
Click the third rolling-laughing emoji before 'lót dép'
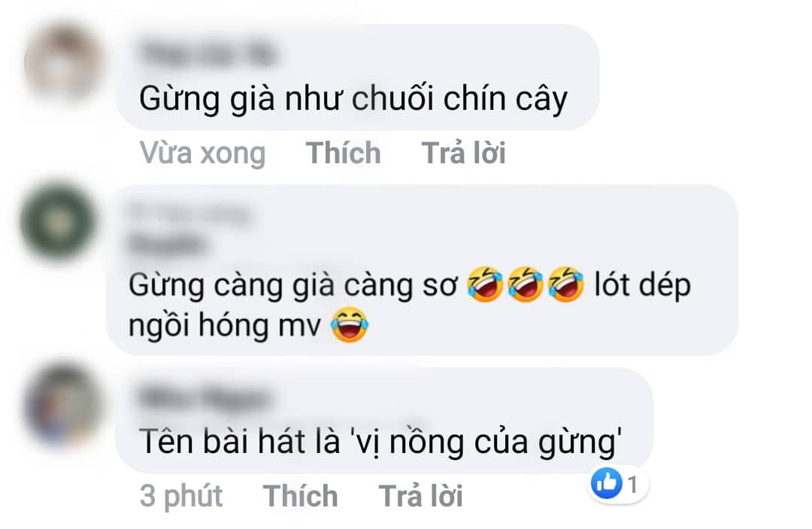coord(566,284)
